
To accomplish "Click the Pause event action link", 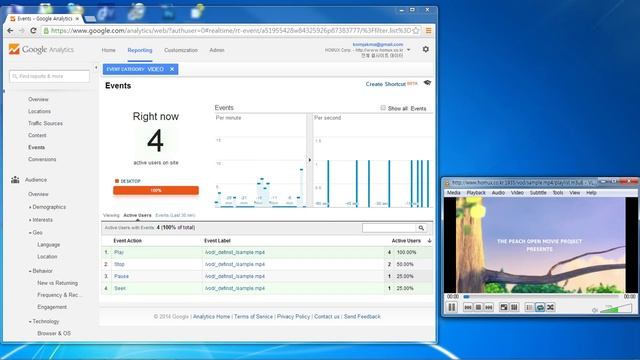I will (121, 276).
